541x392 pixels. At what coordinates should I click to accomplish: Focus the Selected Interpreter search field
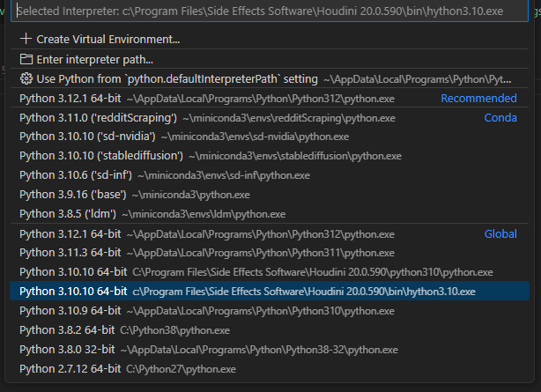[270, 11]
